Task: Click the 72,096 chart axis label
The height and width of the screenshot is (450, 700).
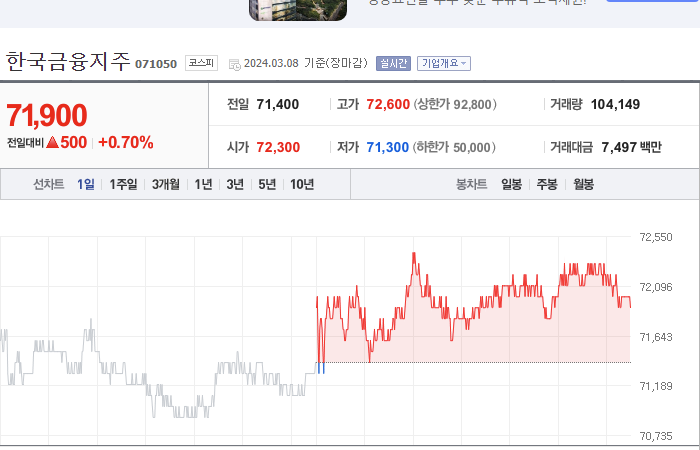Action: tap(656, 287)
